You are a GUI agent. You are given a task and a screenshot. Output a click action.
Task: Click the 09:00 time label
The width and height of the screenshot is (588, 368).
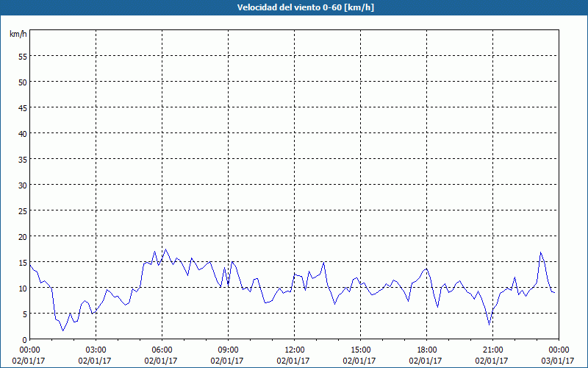pos(228,350)
